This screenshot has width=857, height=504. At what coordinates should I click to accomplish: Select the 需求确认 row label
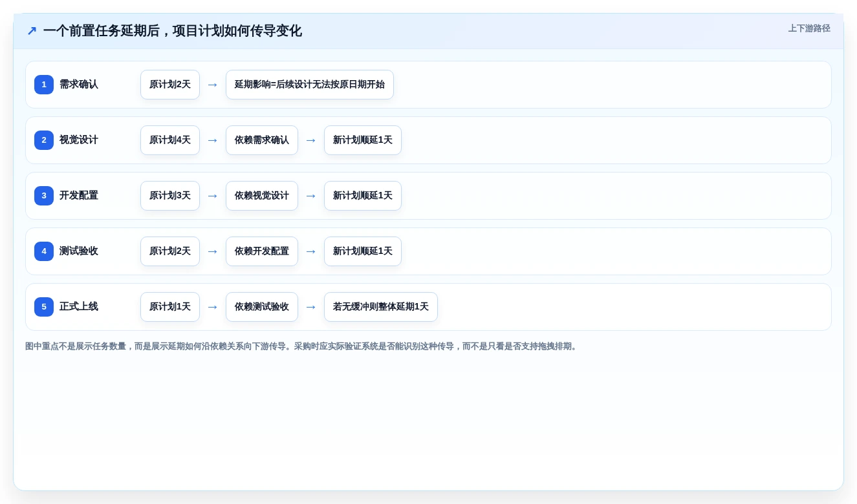(x=79, y=85)
